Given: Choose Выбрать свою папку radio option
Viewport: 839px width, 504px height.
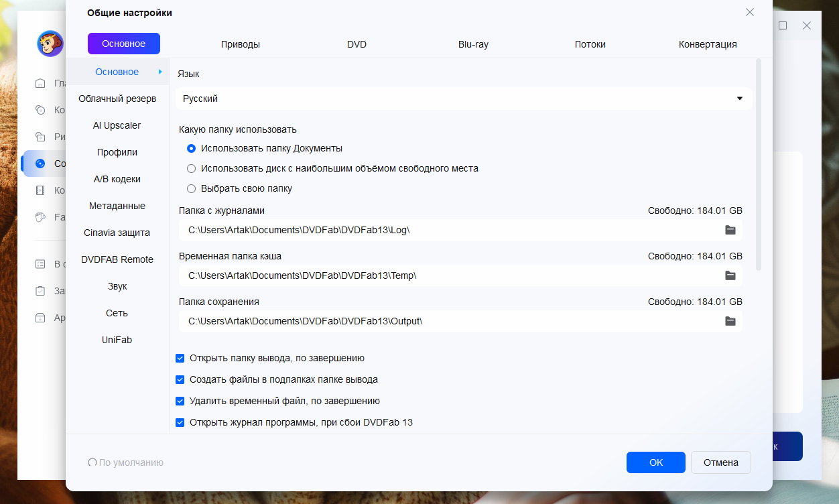Looking at the screenshot, I should pyautogui.click(x=191, y=188).
